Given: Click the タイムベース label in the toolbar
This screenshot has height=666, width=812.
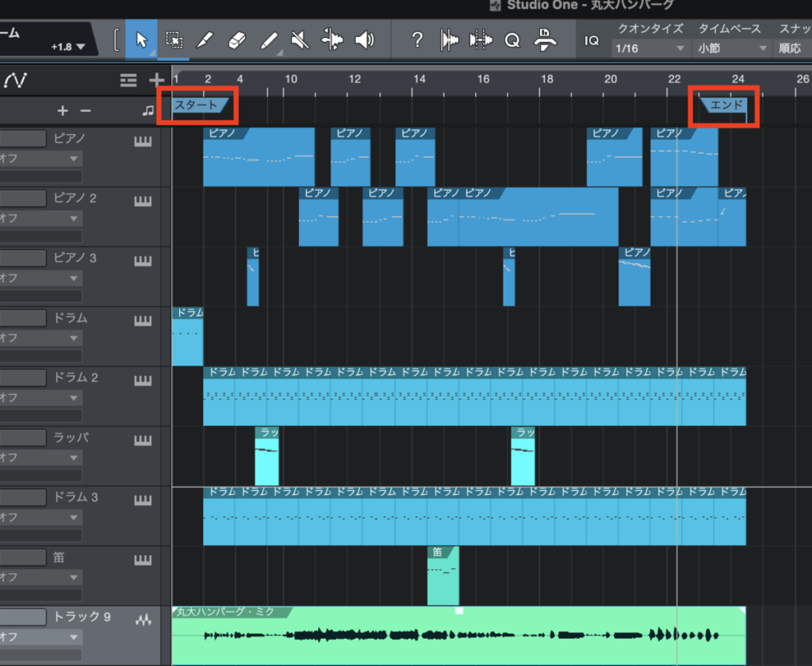Looking at the screenshot, I should 729,29.
